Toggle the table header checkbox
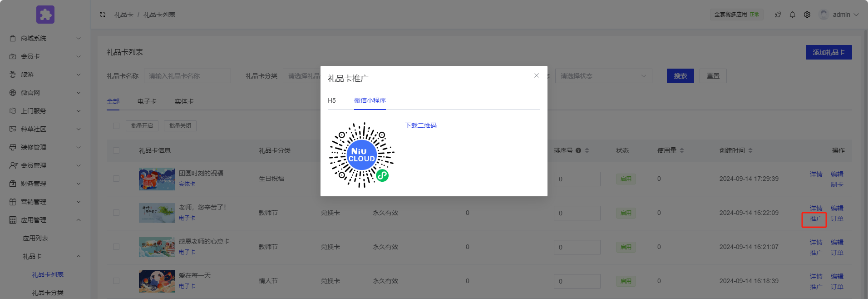Screen dimensions: 868x299 click(x=116, y=150)
